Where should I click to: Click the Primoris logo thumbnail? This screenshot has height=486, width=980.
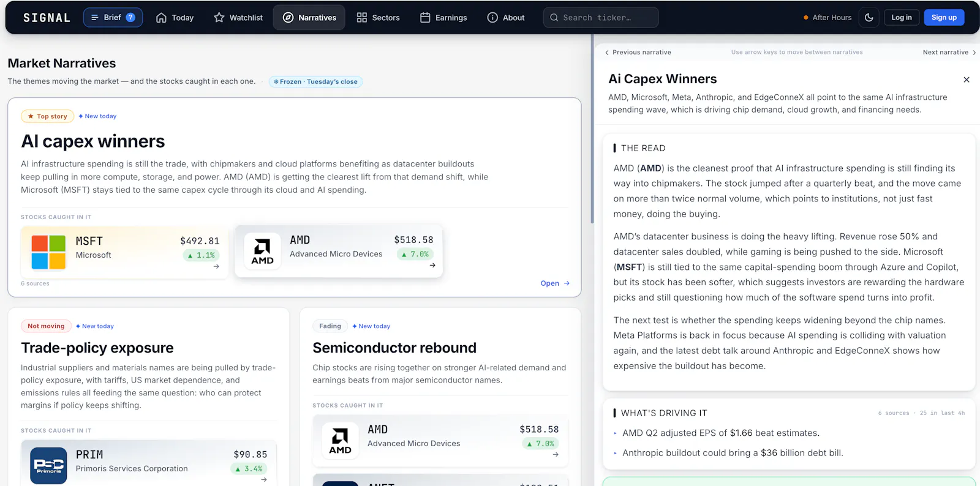click(48, 466)
